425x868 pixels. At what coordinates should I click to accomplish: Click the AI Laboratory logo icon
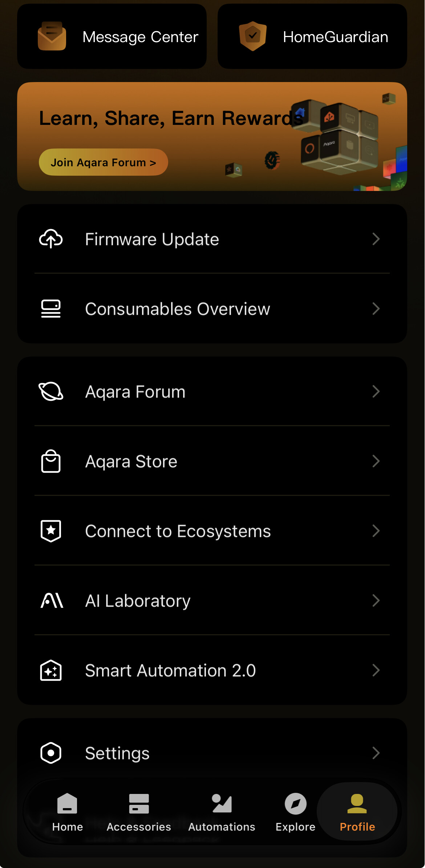pyautogui.click(x=52, y=600)
